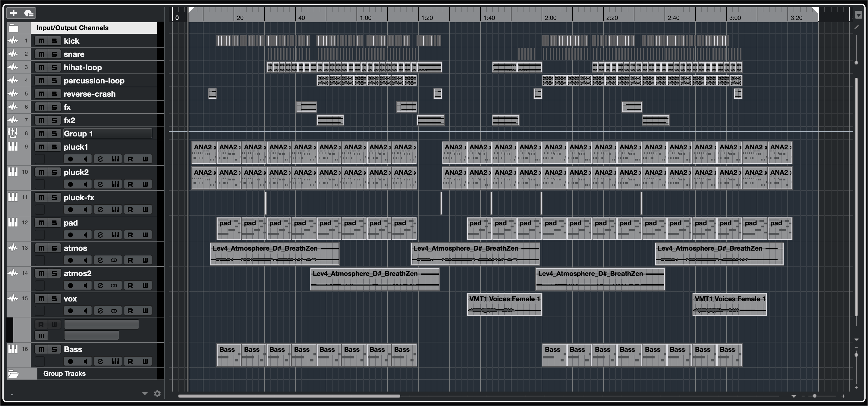Click the Group 1 track name field

(x=108, y=134)
